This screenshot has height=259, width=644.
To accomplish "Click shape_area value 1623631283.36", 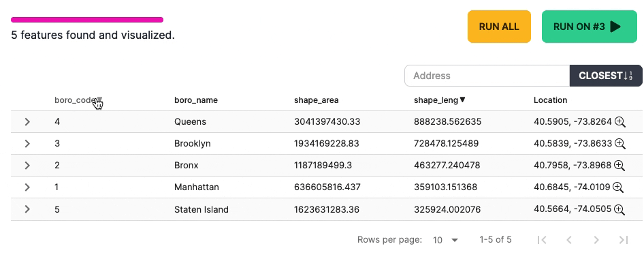I will click(x=327, y=209).
